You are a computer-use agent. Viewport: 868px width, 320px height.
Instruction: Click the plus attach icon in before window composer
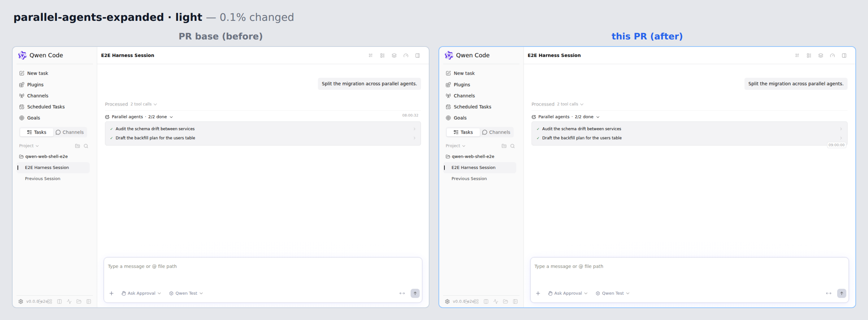pyautogui.click(x=111, y=293)
